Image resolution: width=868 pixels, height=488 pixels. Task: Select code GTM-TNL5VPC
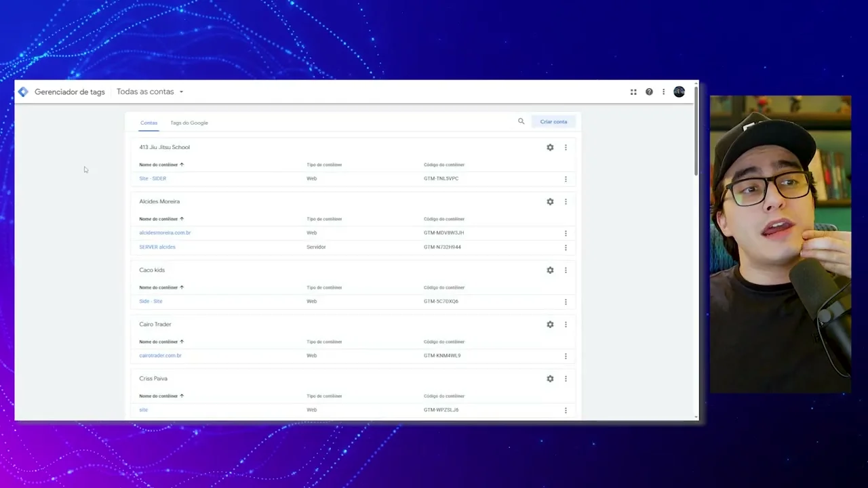[x=441, y=178]
